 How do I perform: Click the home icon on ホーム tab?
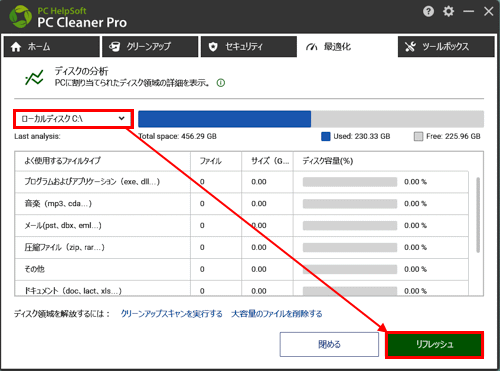pyautogui.click(x=16, y=47)
